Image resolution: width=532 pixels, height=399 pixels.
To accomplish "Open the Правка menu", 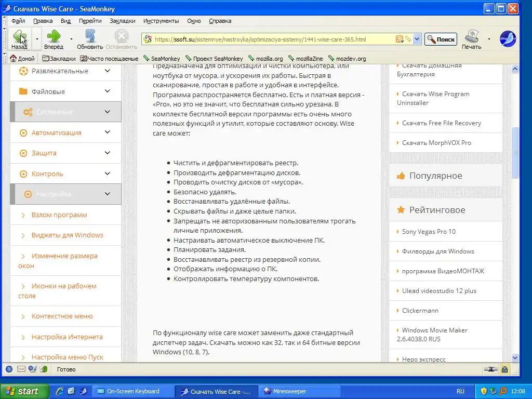I will 43,21.
